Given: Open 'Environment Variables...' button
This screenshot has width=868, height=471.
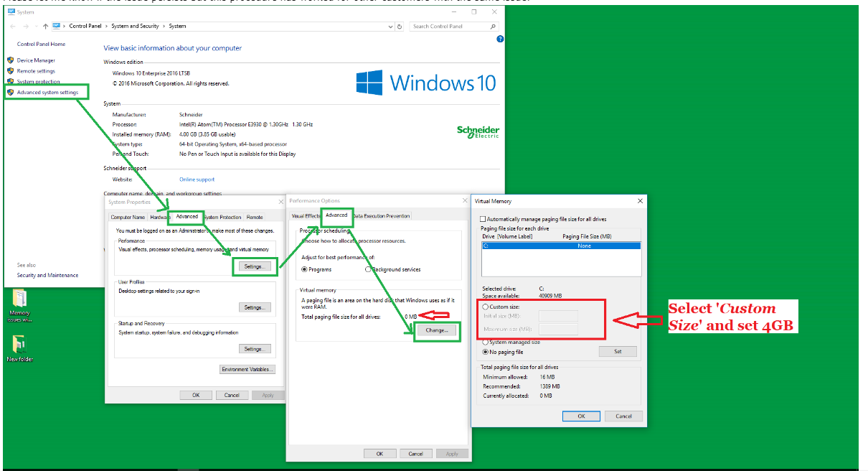Looking at the screenshot, I should coord(247,369).
